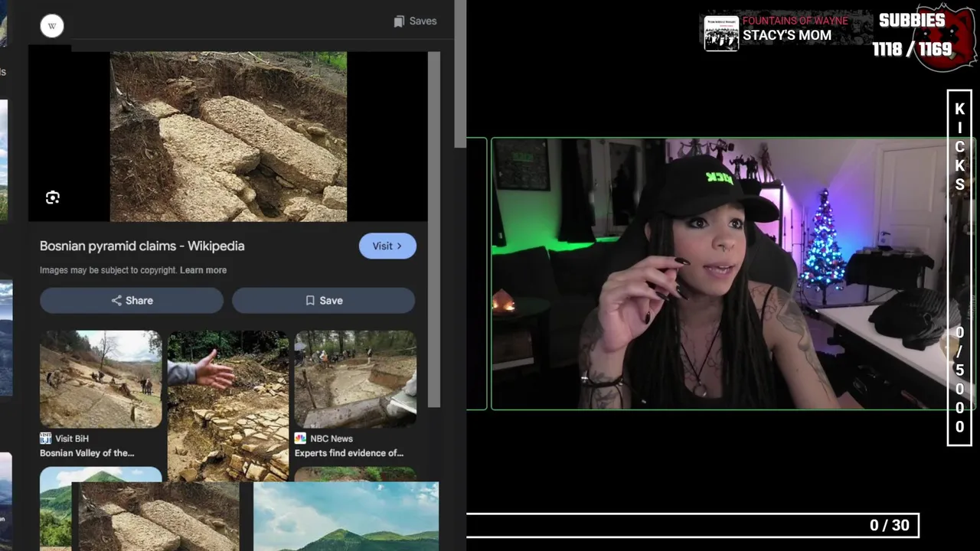Open NBC News excavation thumbnail
This screenshot has width=980, height=551.
(x=355, y=379)
